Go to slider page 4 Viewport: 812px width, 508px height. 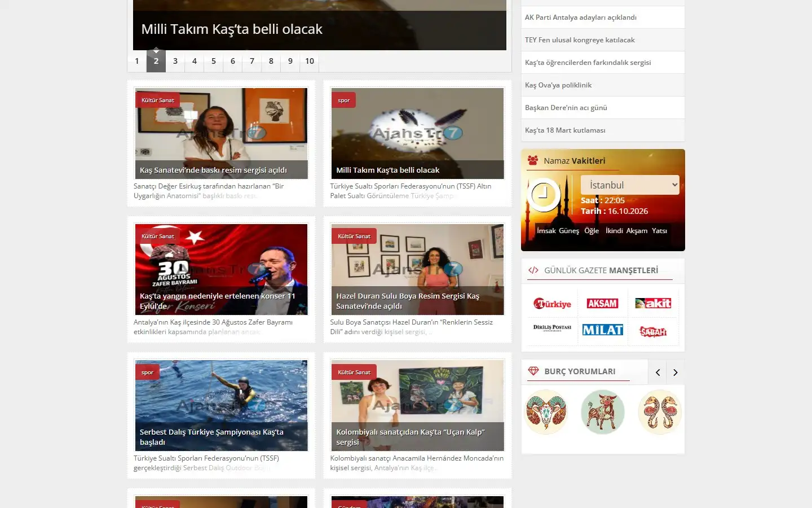pos(195,61)
